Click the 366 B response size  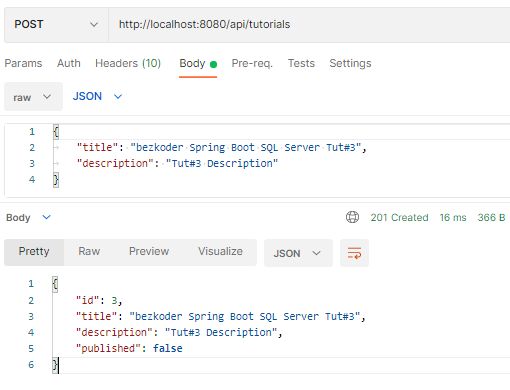491,218
